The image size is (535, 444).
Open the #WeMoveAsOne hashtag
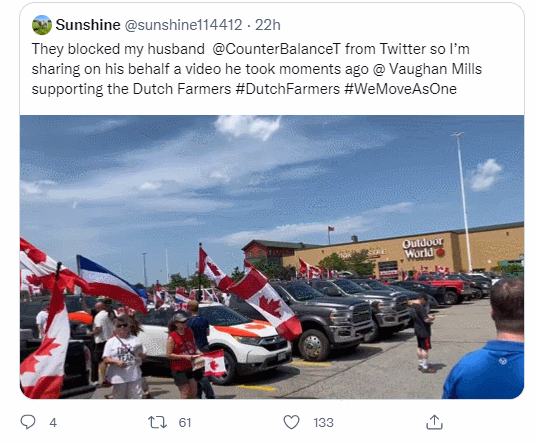[x=400, y=89]
